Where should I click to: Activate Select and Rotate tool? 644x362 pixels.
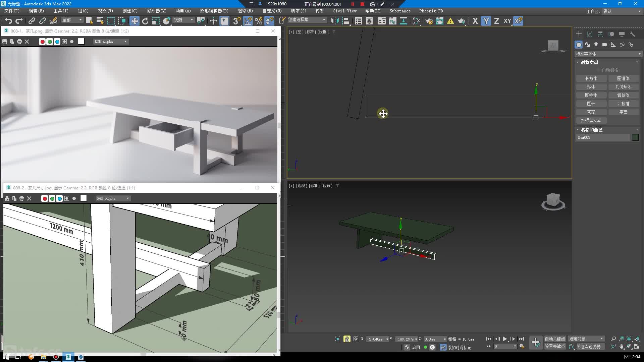[145, 21]
